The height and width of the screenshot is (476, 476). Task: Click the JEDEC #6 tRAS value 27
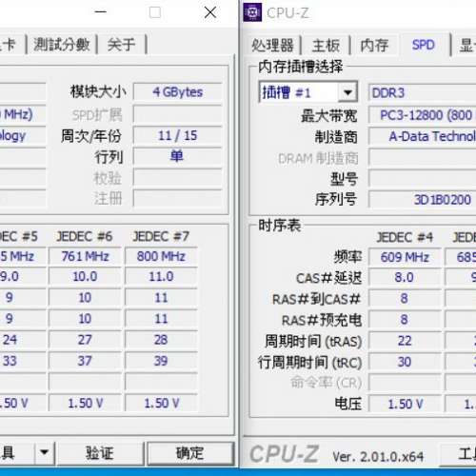[x=85, y=340]
